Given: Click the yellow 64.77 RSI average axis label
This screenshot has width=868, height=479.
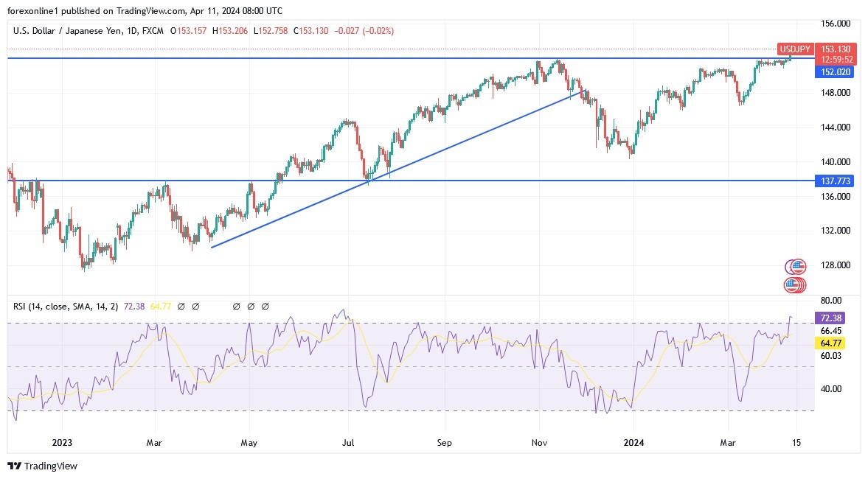Looking at the screenshot, I should [830, 343].
